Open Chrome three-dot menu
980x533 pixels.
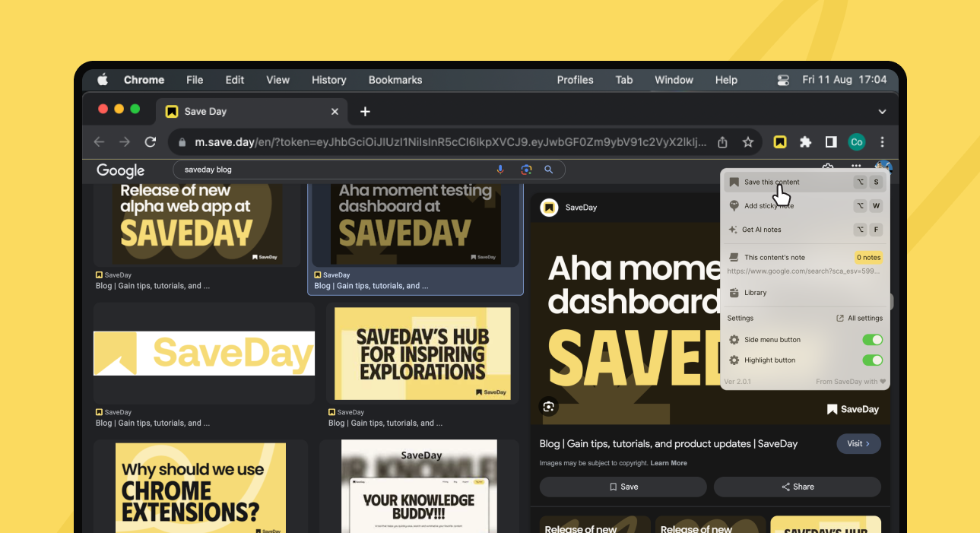click(882, 141)
